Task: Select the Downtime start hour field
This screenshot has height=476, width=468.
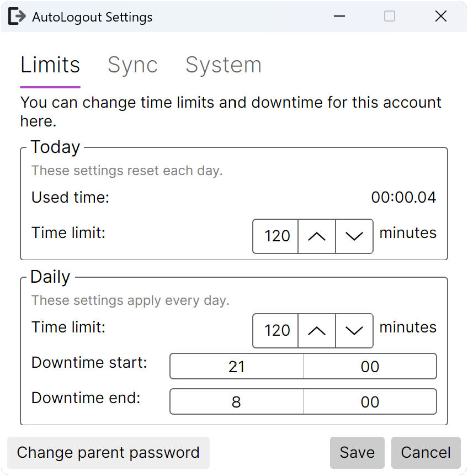Action: [x=237, y=366]
